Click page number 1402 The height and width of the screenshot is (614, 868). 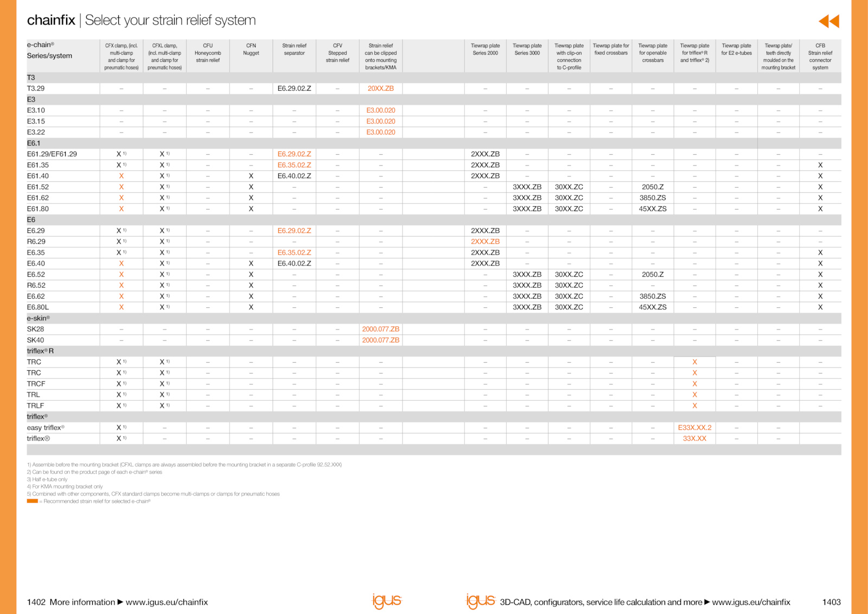point(36,602)
